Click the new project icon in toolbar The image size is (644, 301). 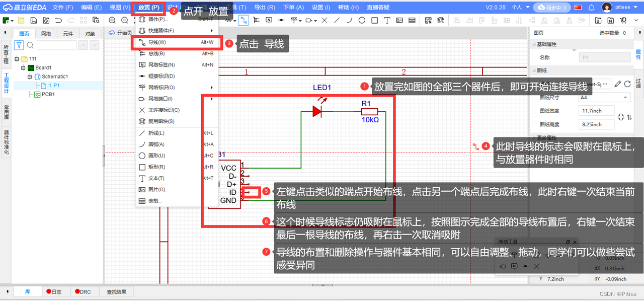tap(7, 20)
